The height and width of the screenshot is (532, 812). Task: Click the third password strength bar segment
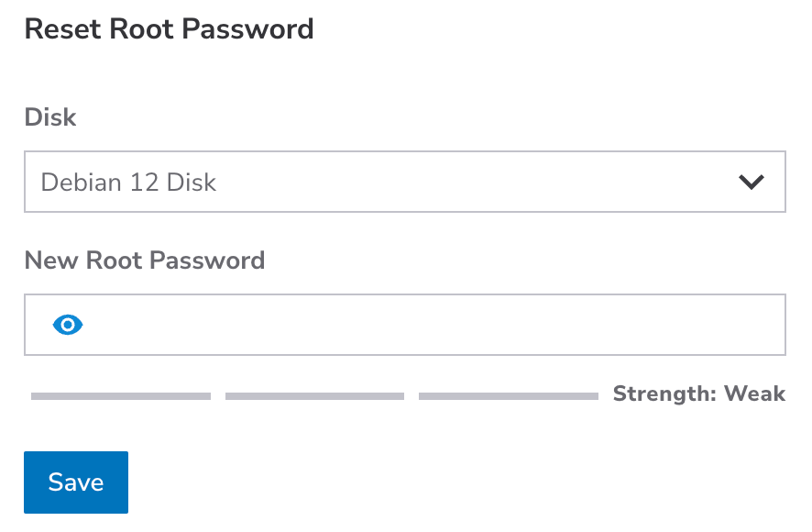click(508, 396)
